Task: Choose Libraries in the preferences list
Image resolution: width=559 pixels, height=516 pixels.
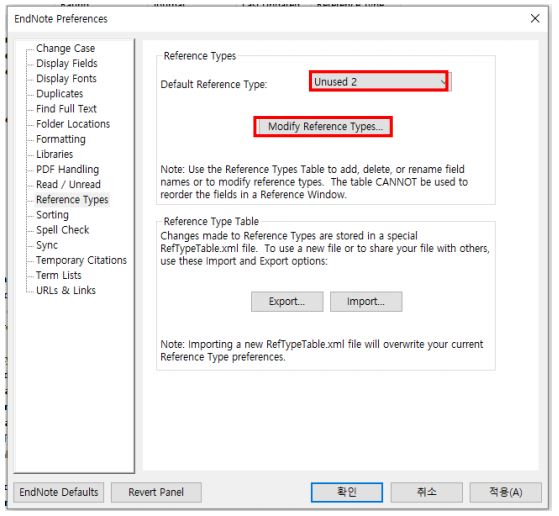Action: pyautogui.click(x=55, y=154)
